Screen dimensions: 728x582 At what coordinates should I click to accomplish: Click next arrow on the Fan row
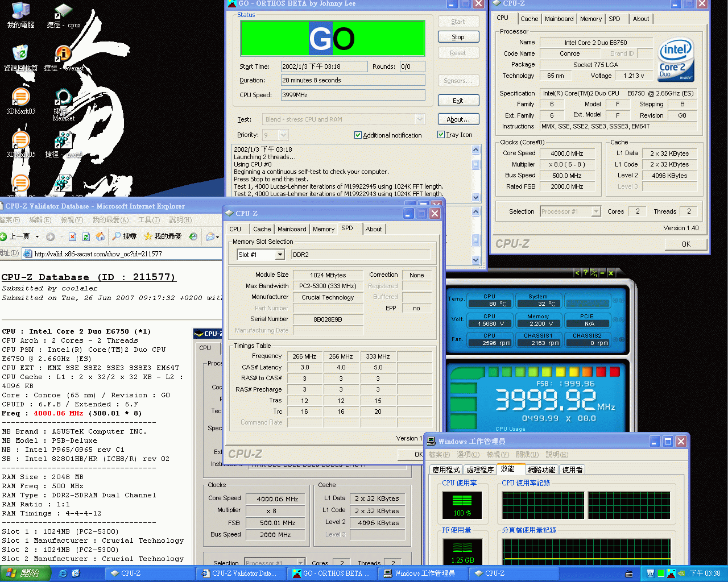pyautogui.click(x=621, y=340)
